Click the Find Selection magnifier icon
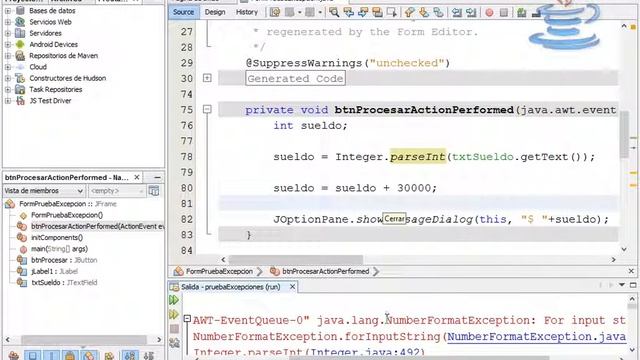The width and height of the screenshot is (640, 360). pyautogui.click(x=334, y=12)
